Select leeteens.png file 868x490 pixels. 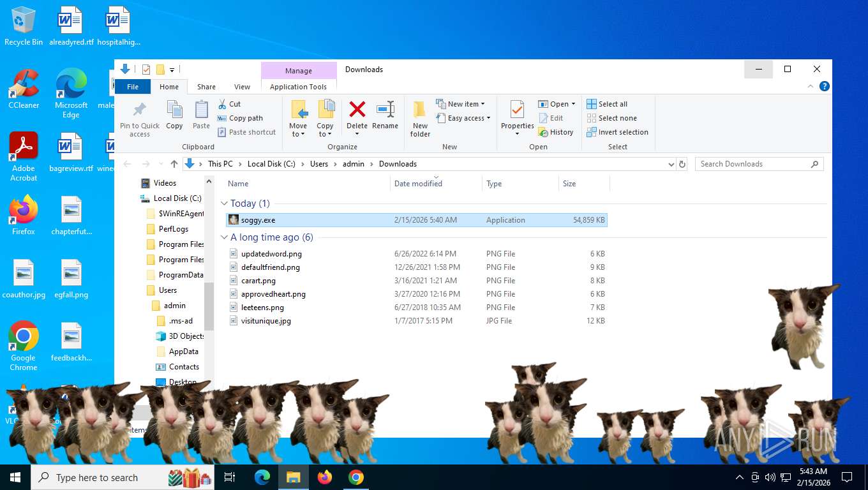click(x=417, y=308)
